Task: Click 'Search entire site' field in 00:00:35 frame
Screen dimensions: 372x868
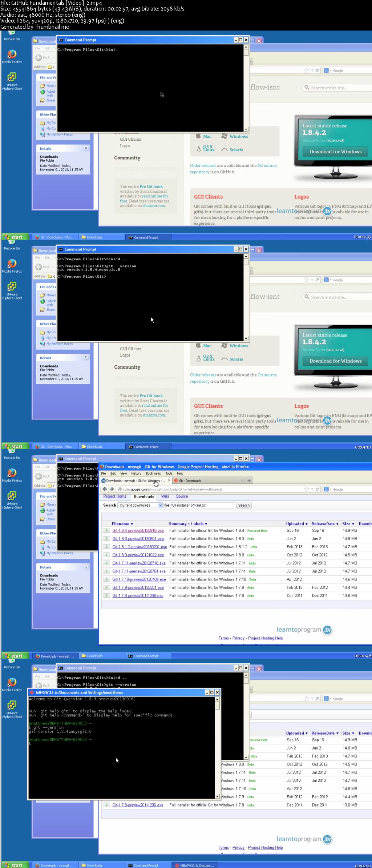Action: (x=337, y=88)
